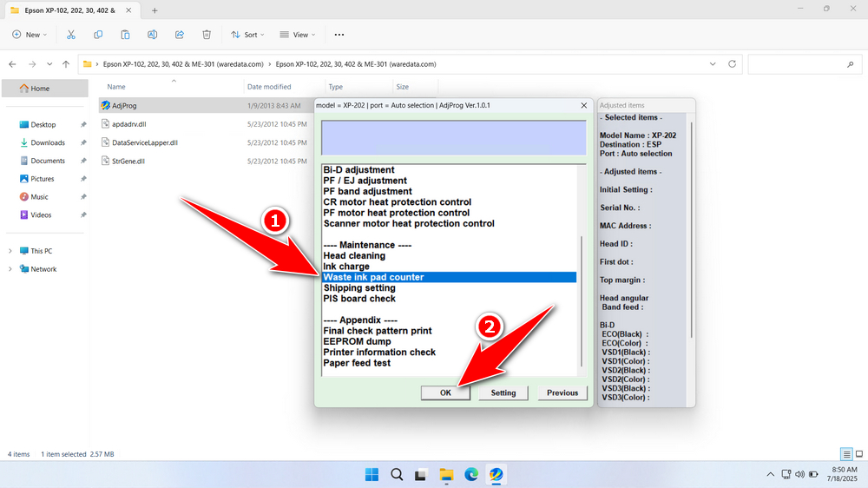This screenshot has width=868, height=488.
Task: Select EEPROM dump in the list
Action: tap(357, 342)
